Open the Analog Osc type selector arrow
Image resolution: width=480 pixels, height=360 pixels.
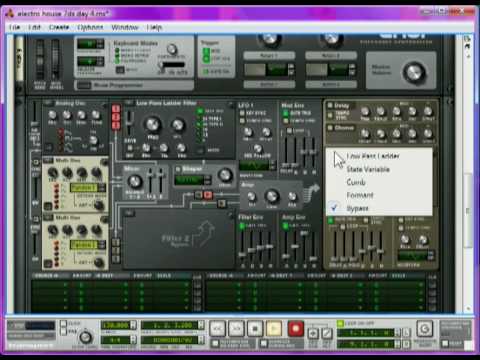pos(48,103)
